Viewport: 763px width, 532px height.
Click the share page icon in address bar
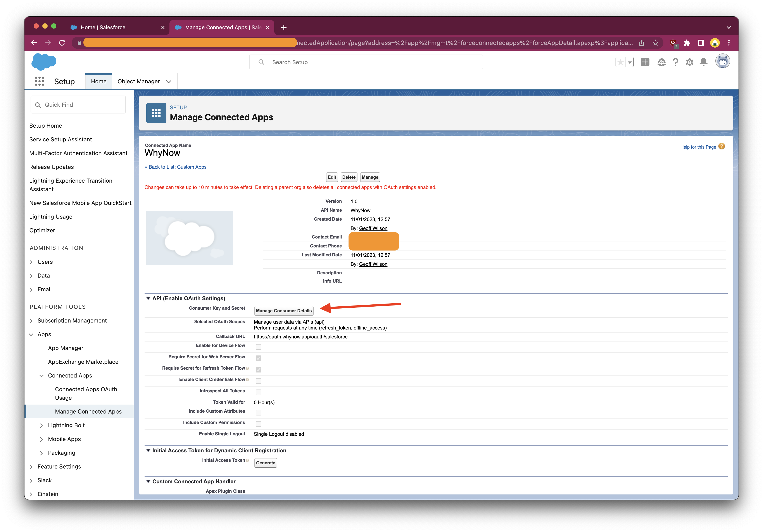pos(641,43)
